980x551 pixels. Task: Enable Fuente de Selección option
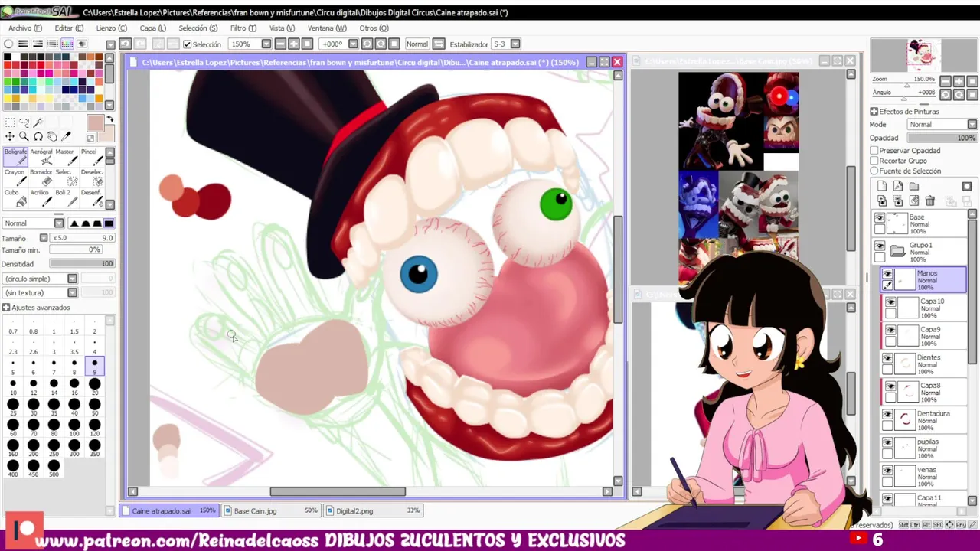[874, 171]
